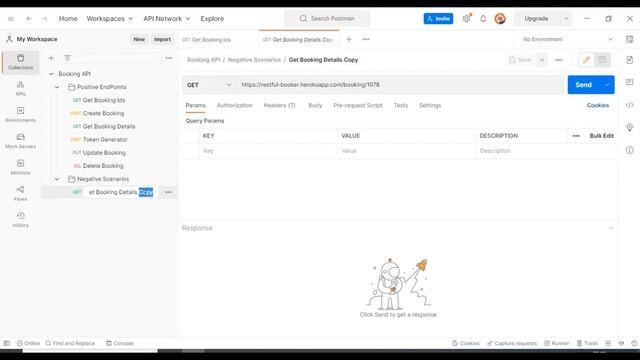
Task: Click the request URL field
Action: coord(400,85)
